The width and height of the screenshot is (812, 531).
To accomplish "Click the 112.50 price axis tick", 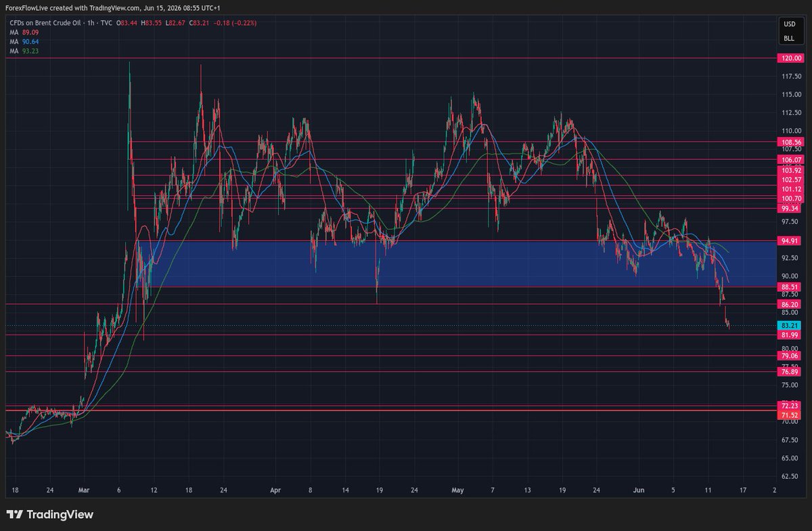I will [791, 112].
